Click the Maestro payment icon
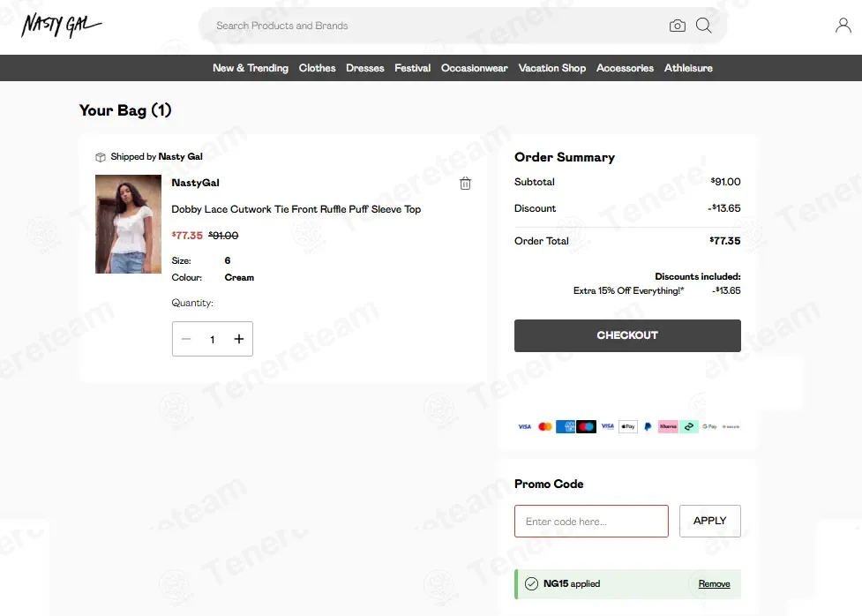The image size is (862, 616). click(586, 426)
